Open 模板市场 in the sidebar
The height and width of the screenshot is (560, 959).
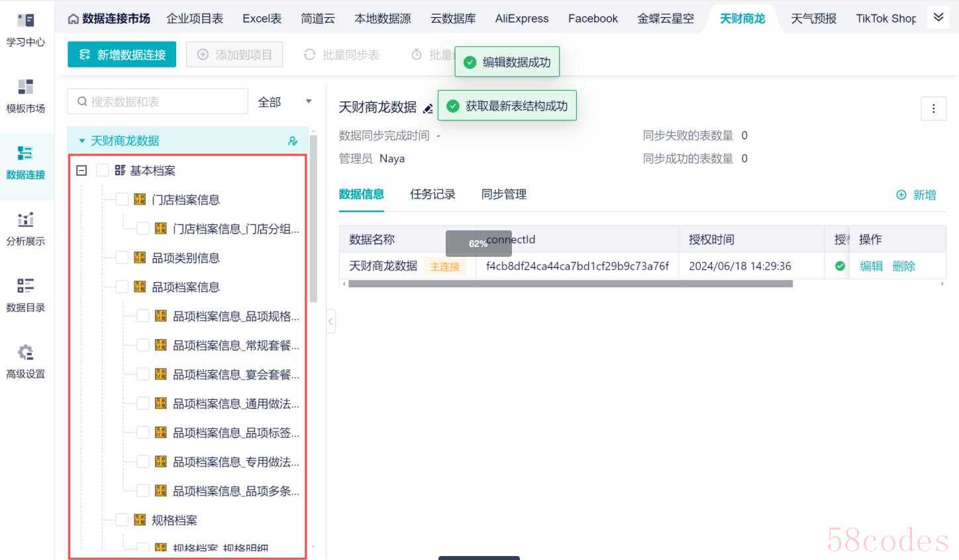point(26,96)
